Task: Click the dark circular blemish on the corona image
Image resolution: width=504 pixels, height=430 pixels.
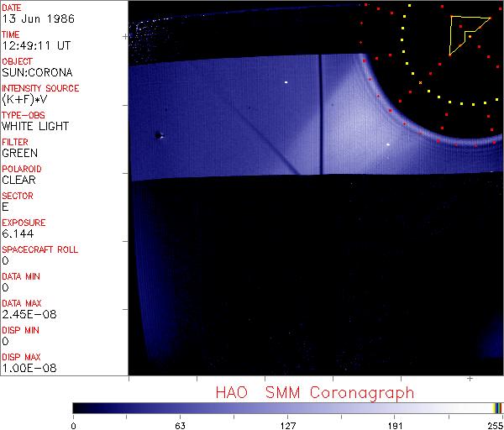Action: coord(158,135)
